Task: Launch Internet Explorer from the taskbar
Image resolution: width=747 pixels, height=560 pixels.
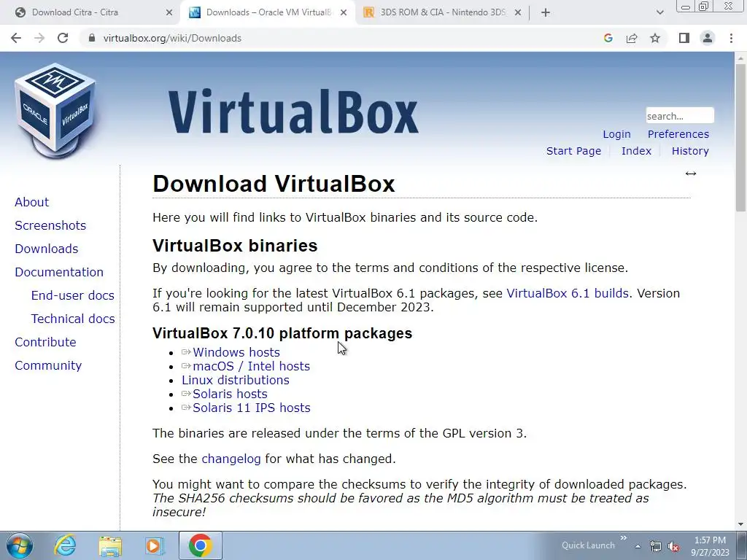Action: pos(65,545)
